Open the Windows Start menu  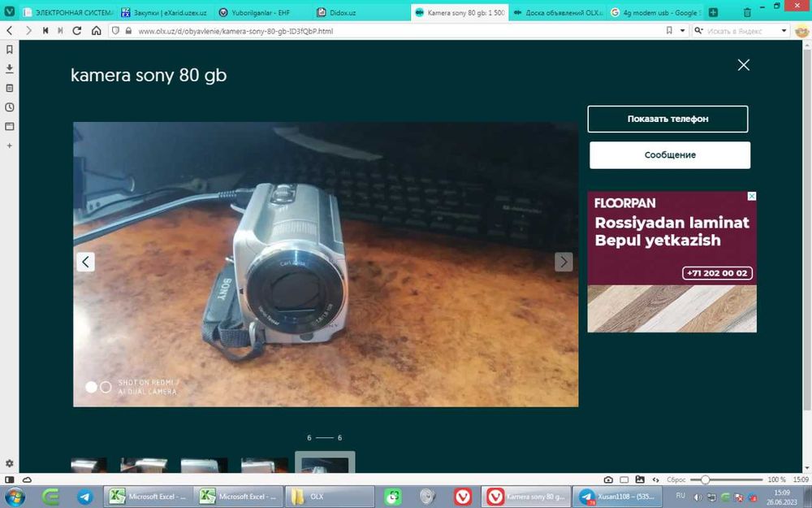(x=14, y=497)
